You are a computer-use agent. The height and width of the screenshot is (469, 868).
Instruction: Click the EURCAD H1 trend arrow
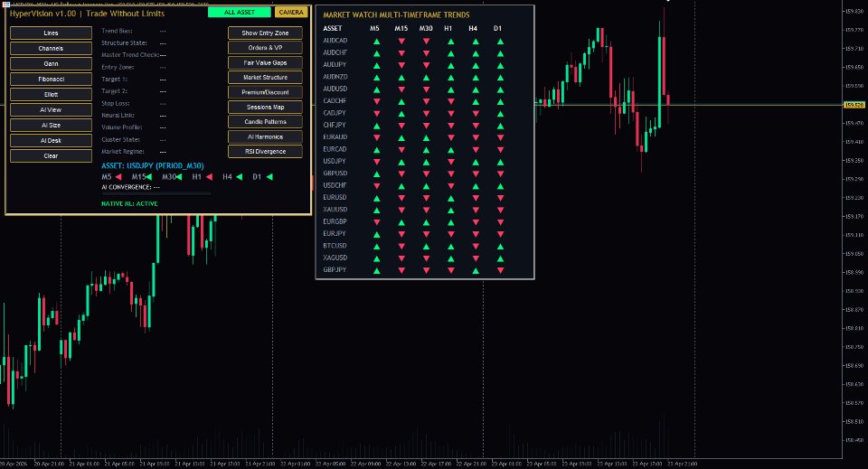(x=450, y=149)
